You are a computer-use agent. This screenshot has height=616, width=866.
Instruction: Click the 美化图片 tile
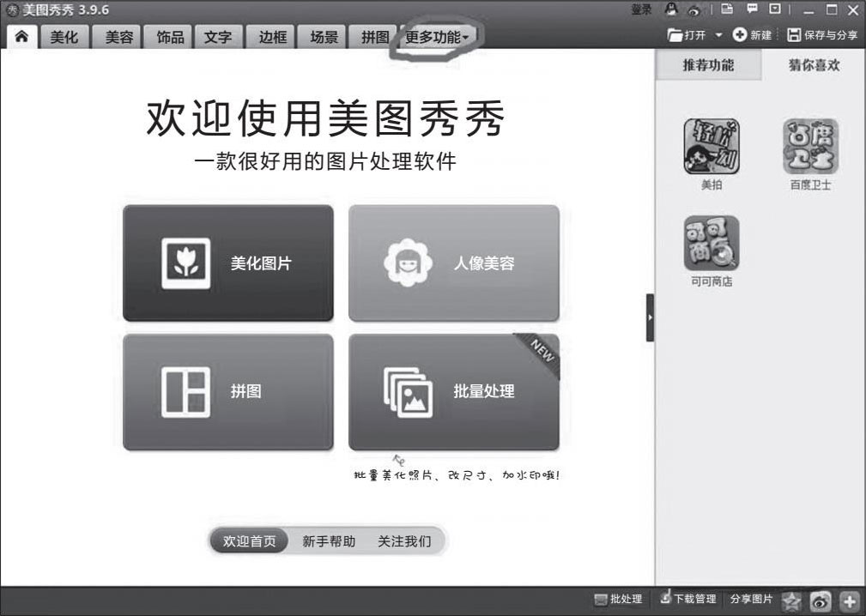[x=228, y=263]
